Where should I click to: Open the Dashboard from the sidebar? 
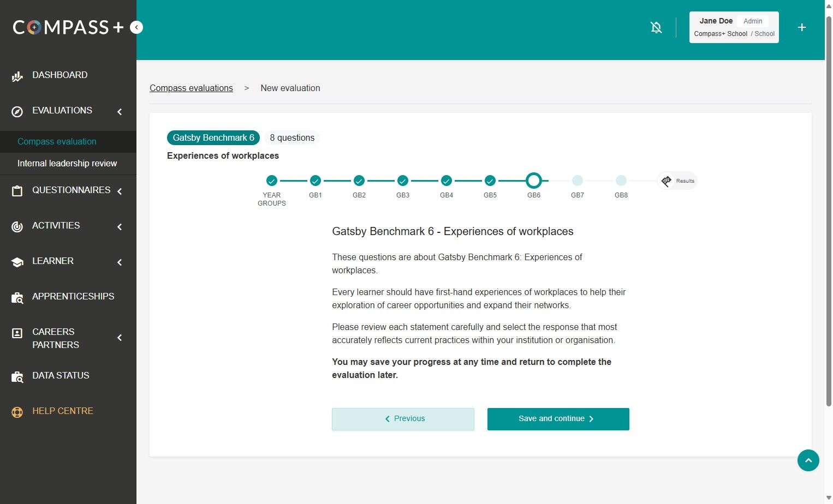point(17,75)
